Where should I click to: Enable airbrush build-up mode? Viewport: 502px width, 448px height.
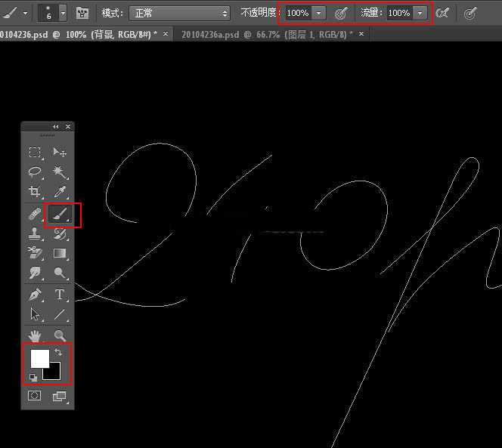coord(443,13)
